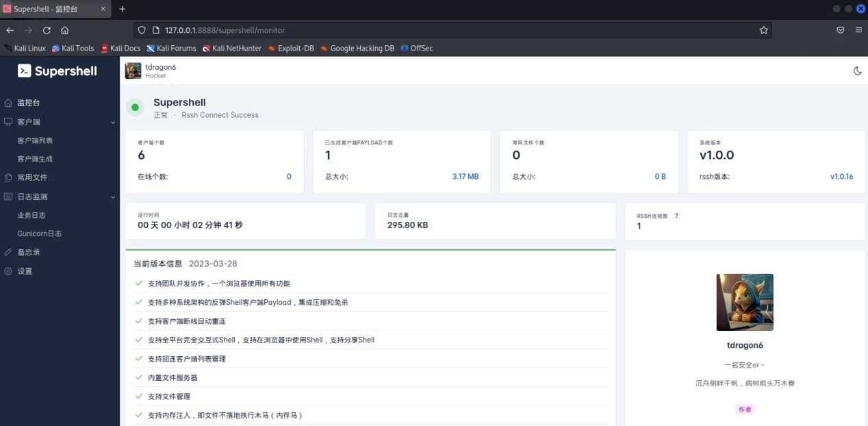The image size is (868, 426).
Task: Click the rssh version v1.0.16
Action: click(842, 177)
